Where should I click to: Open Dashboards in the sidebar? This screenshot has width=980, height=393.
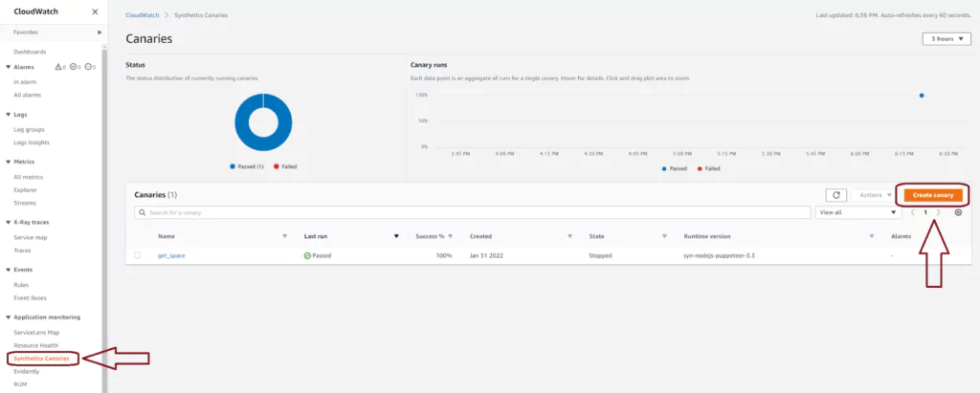coord(30,52)
